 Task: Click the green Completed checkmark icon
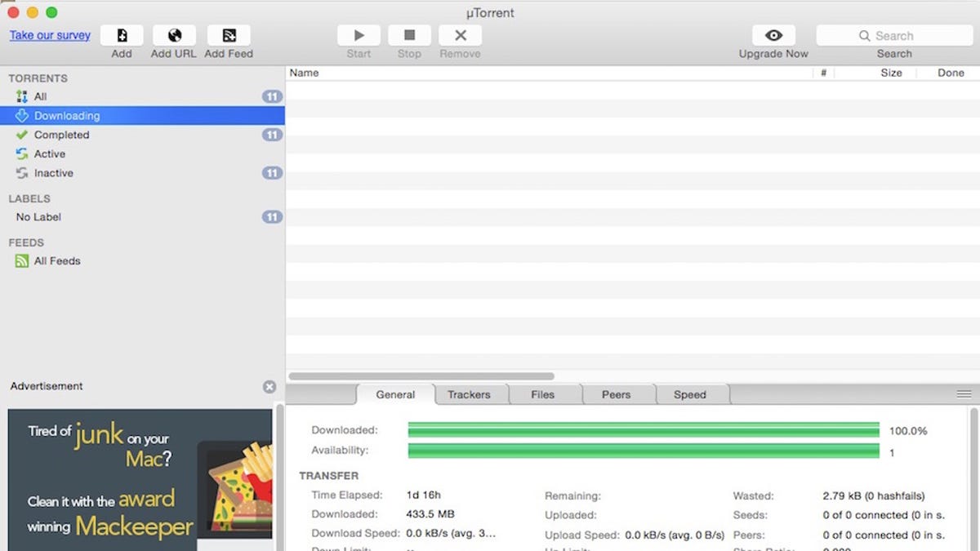[x=22, y=135]
